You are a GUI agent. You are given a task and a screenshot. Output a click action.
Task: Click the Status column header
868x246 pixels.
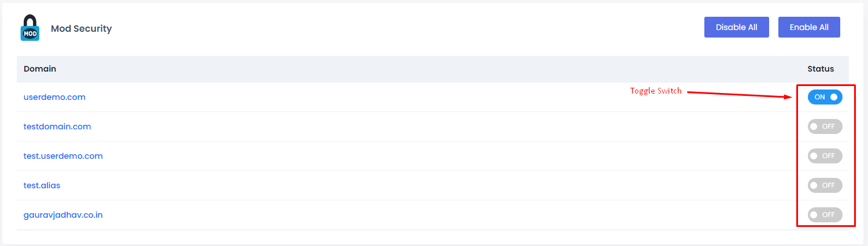pos(821,69)
